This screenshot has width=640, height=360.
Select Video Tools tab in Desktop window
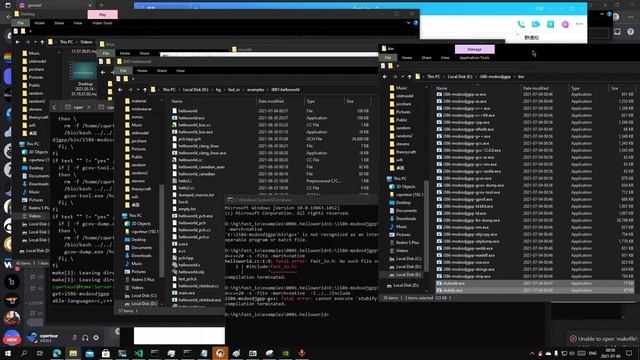(x=102, y=23)
